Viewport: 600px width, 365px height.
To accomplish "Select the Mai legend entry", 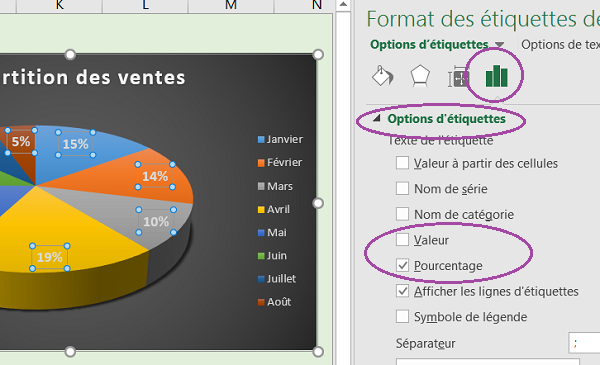I will (x=272, y=232).
